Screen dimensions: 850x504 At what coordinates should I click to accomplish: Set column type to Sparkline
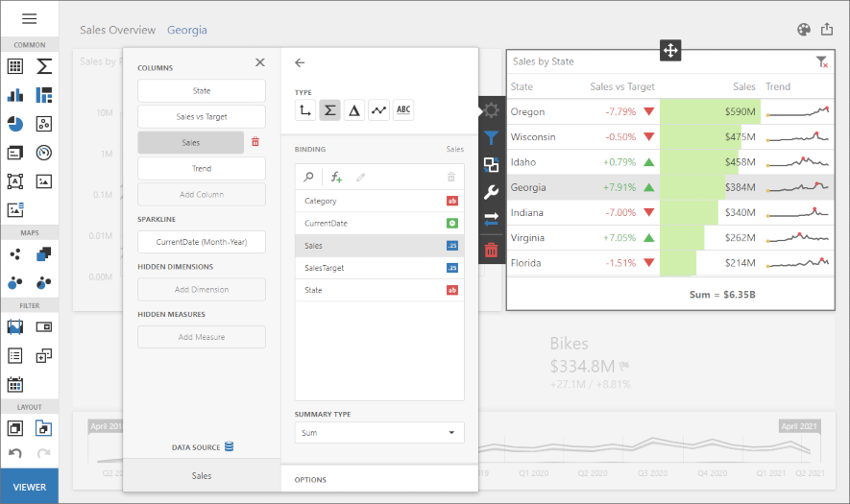click(x=379, y=110)
